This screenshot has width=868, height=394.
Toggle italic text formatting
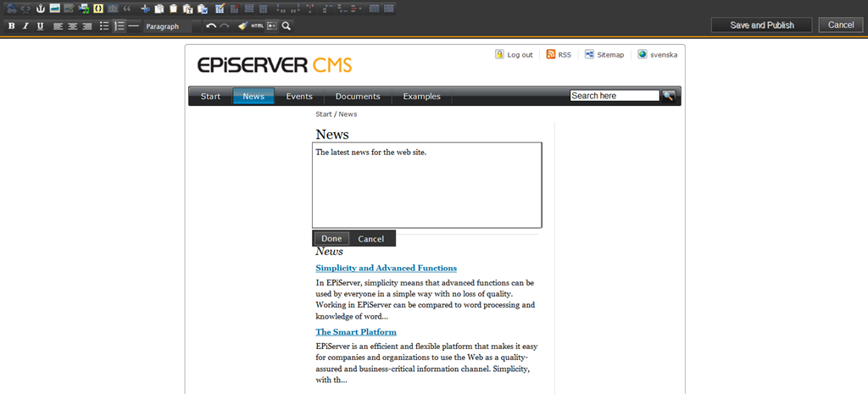(x=25, y=26)
